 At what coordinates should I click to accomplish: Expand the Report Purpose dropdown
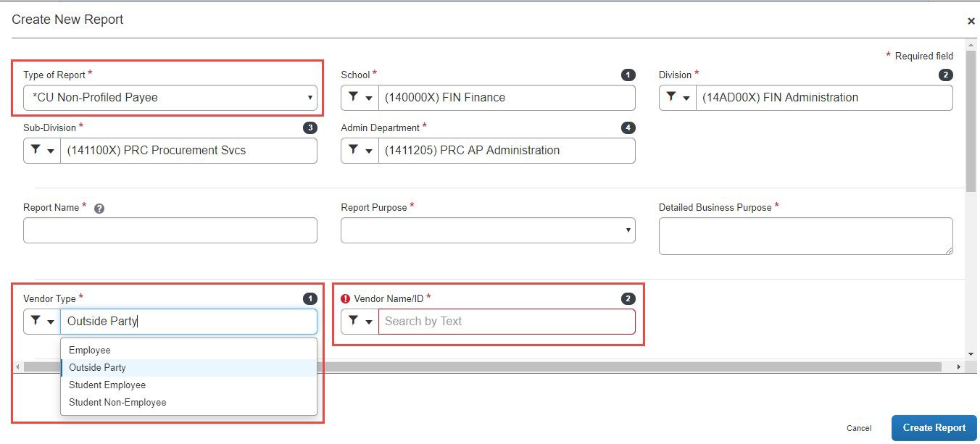(x=626, y=230)
